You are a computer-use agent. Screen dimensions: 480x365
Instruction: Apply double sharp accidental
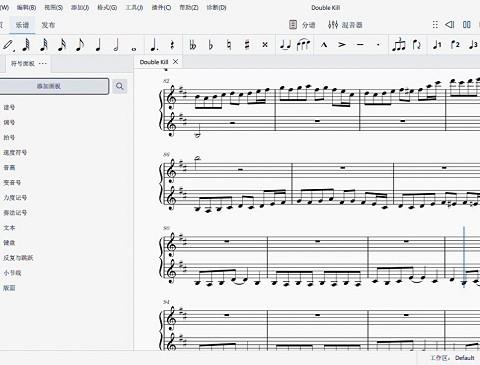coord(265,45)
